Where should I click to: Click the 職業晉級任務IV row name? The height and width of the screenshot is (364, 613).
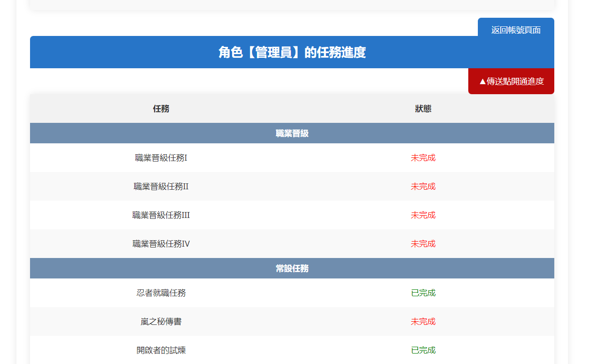[161, 244]
